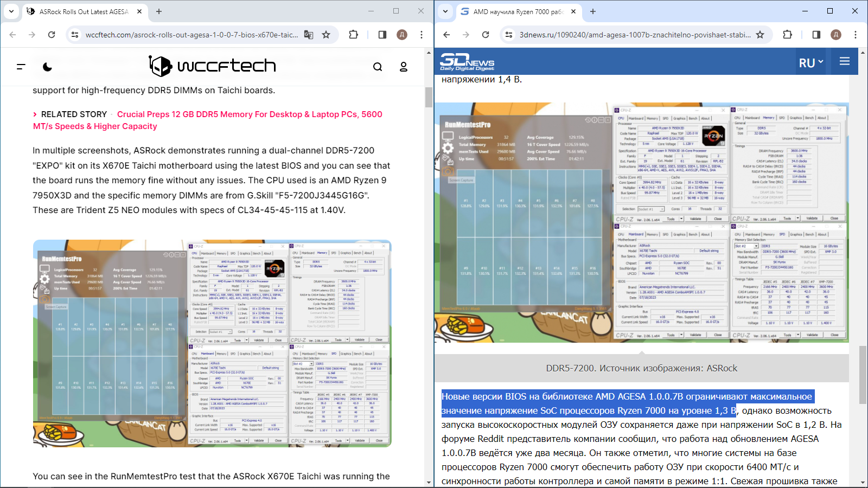Viewport: 868px width, 488px height.
Task: Reload the wccftech page
Action: [x=52, y=35]
